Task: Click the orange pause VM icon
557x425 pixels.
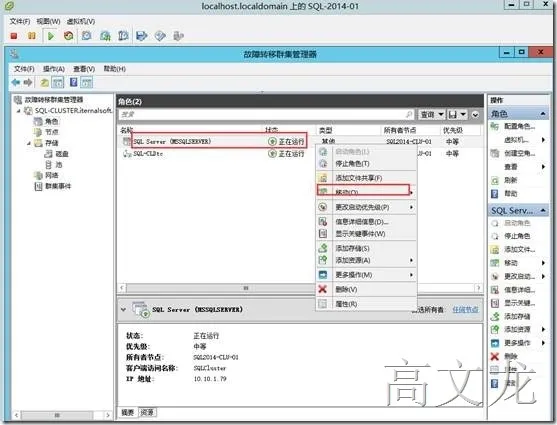Action: 32,36
